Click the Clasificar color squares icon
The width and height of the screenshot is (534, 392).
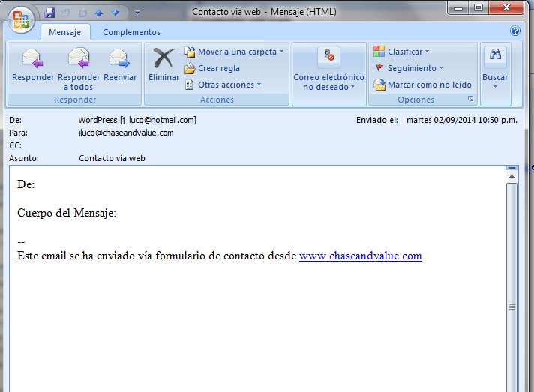pyautogui.click(x=379, y=52)
